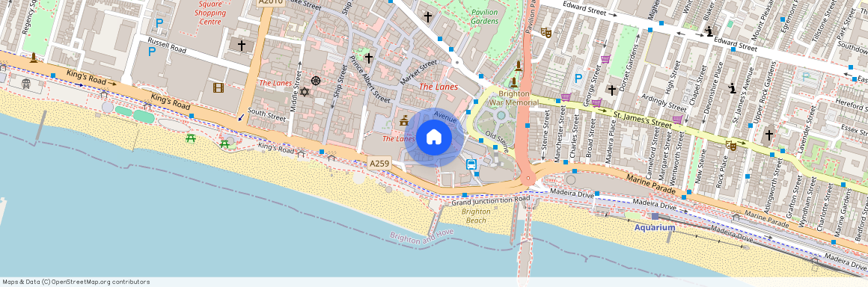Select the purple Aquarium square marker
This screenshot has height=287, width=868.
tap(655, 216)
